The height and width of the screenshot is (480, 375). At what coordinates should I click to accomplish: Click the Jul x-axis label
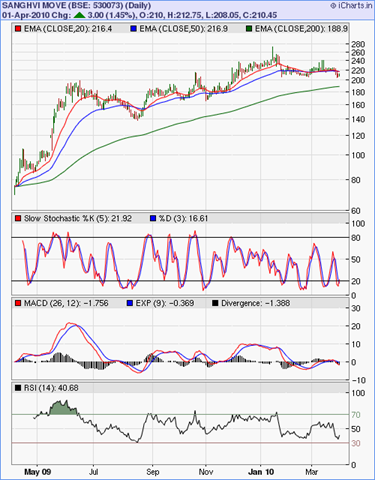(x=94, y=472)
